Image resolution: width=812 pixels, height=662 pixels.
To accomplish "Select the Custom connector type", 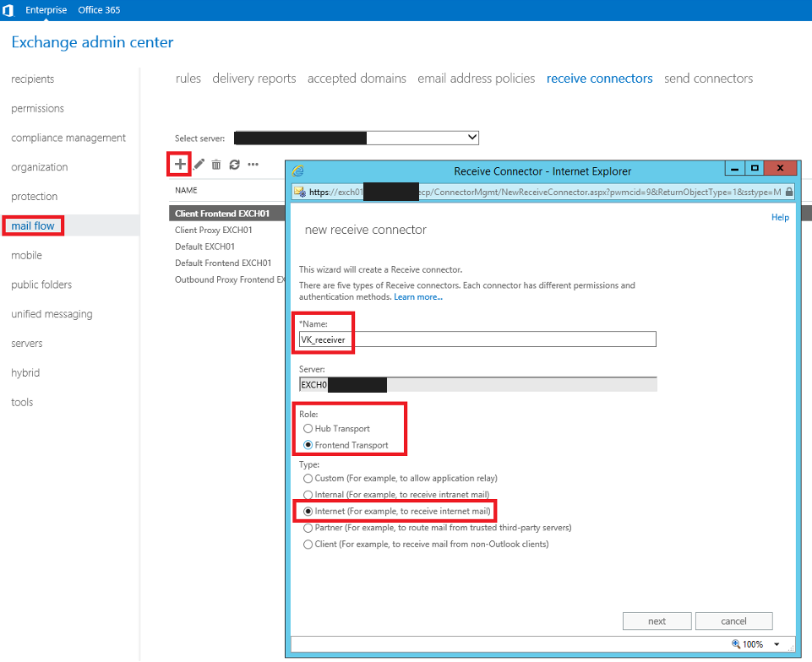I will pos(308,479).
